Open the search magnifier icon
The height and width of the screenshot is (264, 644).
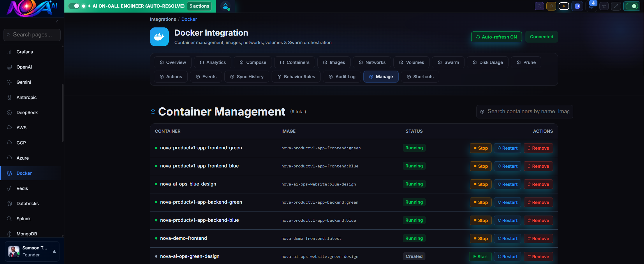click(539, 6)
